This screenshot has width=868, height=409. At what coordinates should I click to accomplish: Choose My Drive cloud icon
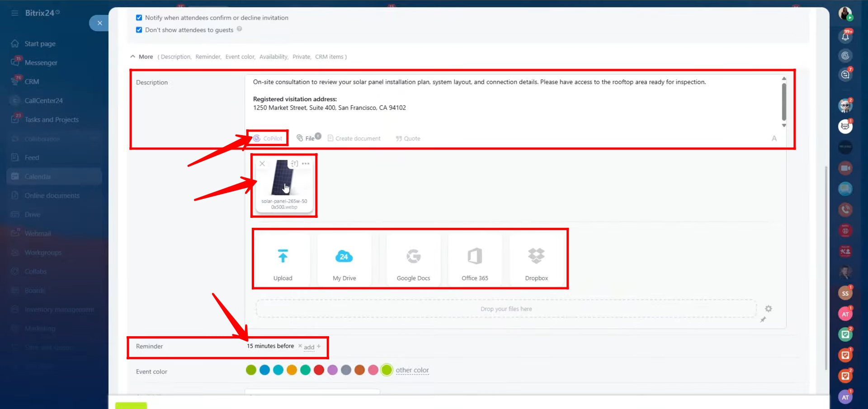pos(344,256)
